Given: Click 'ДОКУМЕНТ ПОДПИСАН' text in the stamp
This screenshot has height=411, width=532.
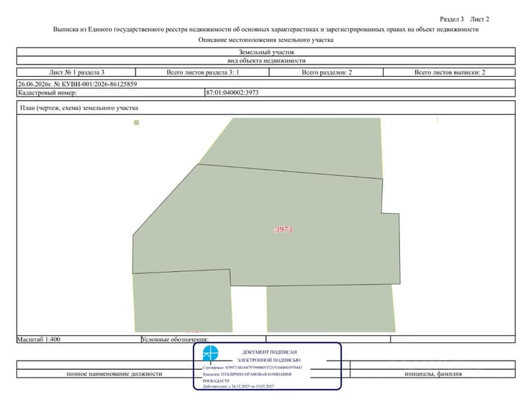Looking at the screenshot, I should [x=270, y=352].
